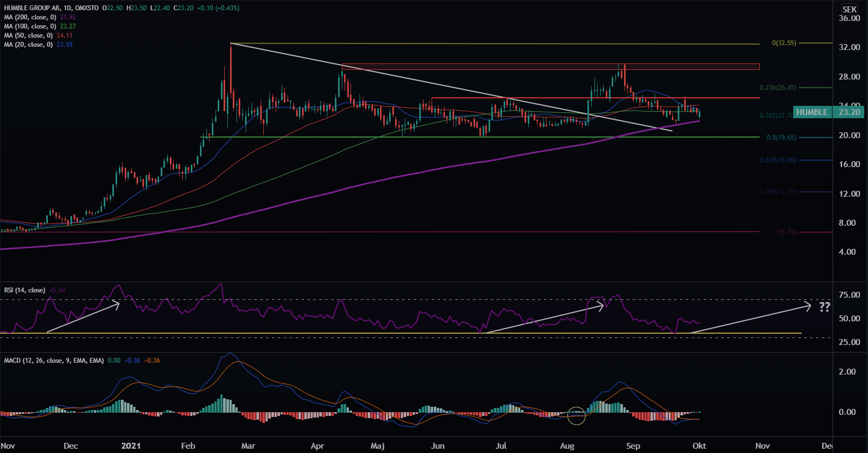Click the MA 20 indicator legend
868x453 pixels.
click(28, 45)
